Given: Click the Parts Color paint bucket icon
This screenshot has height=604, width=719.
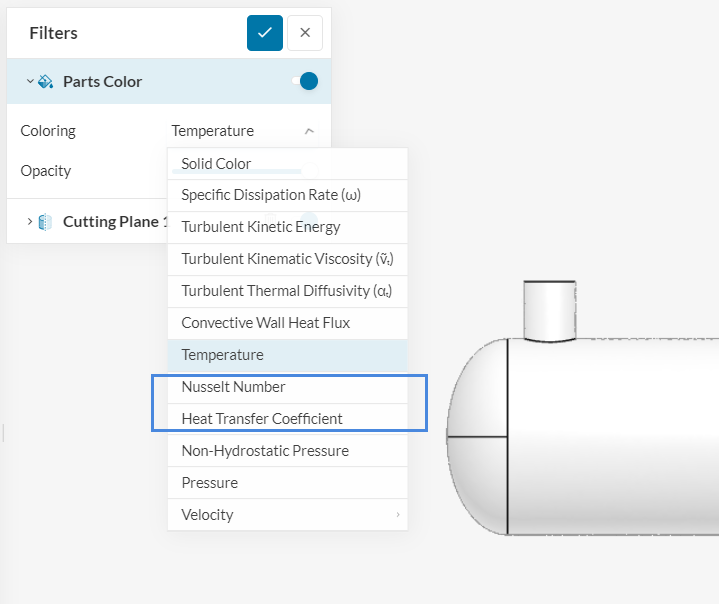Looking at the screenshot, I should (x=46, y=82).
